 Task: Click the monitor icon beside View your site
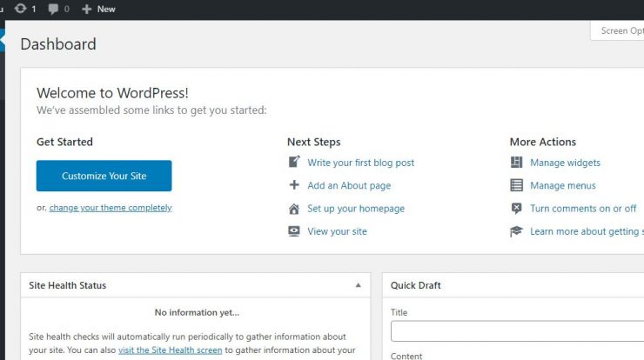point(294,231)
